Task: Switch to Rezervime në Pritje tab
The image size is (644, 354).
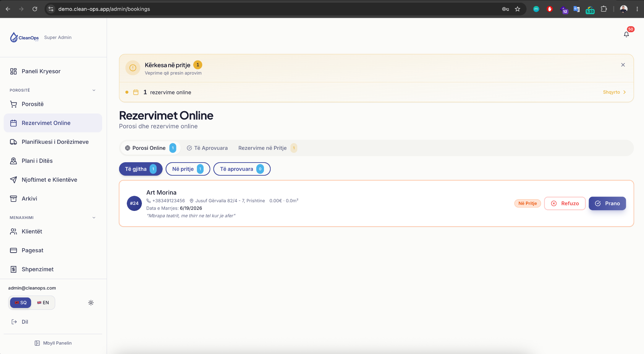Action: tap(268, 148)
